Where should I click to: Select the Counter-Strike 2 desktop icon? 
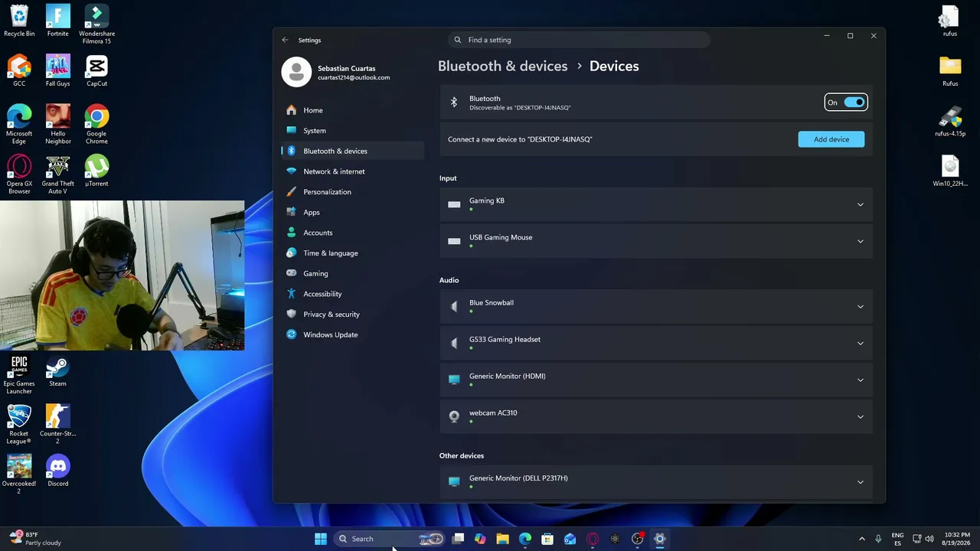(57, 425)
